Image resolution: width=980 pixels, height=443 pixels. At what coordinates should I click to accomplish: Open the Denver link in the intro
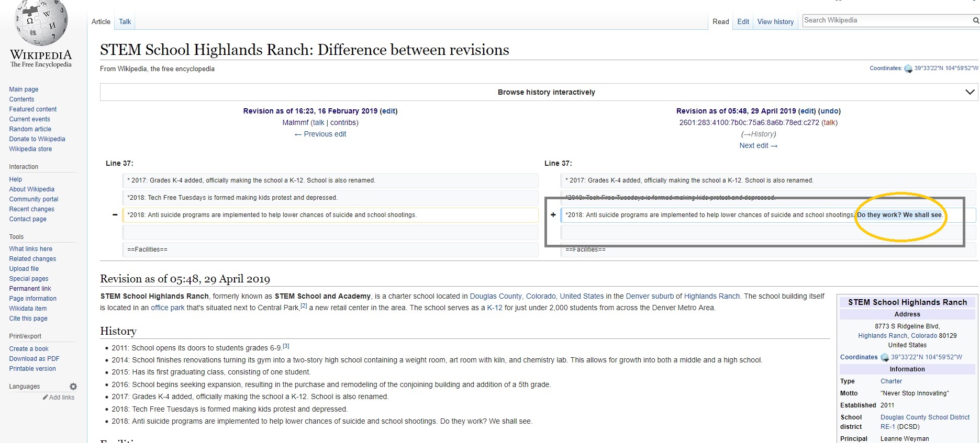(638, 296)
